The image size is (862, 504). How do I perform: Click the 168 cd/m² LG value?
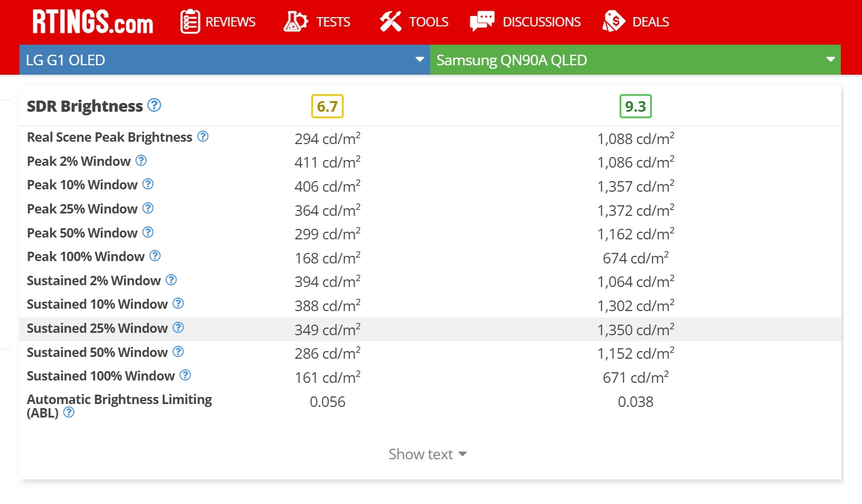(x=327, y=258)
